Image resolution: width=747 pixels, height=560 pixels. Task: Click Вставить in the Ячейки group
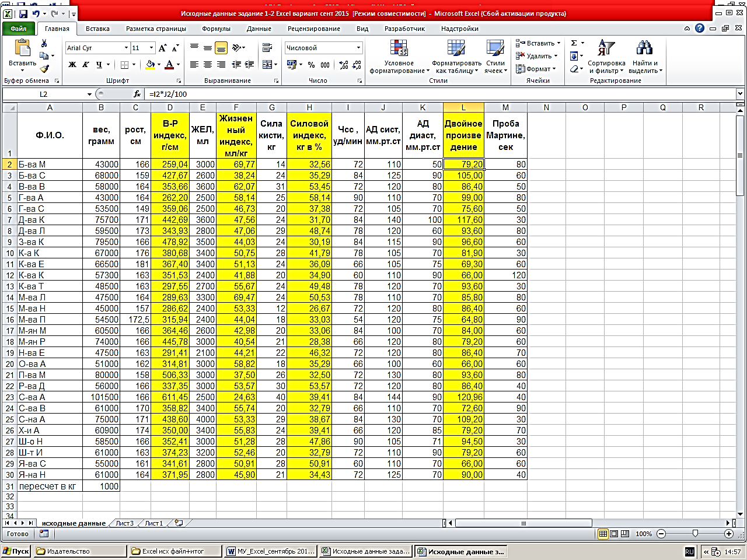(x=537, y=43)
